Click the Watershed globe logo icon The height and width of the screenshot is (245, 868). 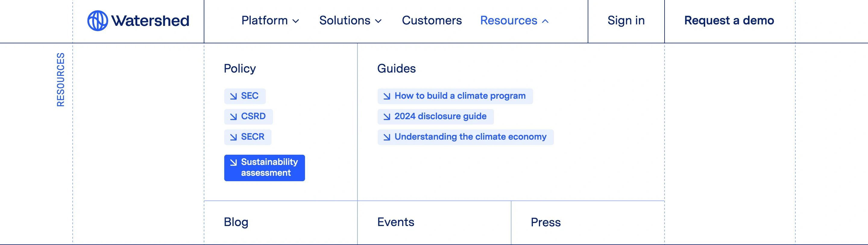tap(98, 20)
